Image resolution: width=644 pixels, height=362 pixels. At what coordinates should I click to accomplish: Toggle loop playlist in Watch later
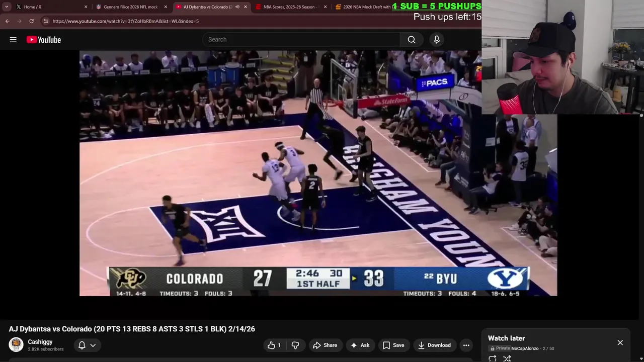point(493,358)
